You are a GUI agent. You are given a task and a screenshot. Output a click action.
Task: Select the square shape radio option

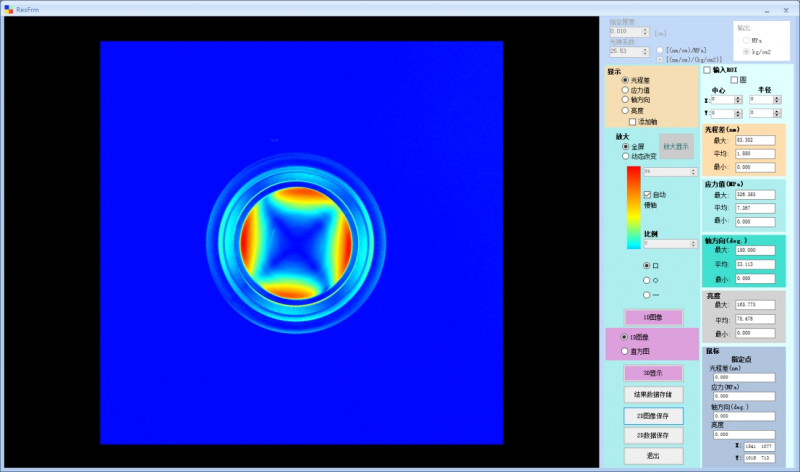(x=646, y=266)
